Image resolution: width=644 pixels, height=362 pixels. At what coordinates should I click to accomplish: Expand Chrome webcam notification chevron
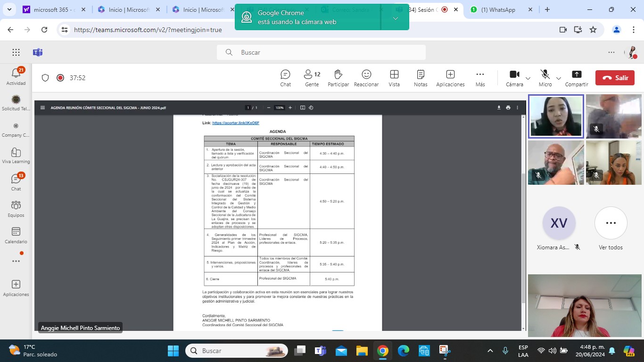tap(396, 18)
